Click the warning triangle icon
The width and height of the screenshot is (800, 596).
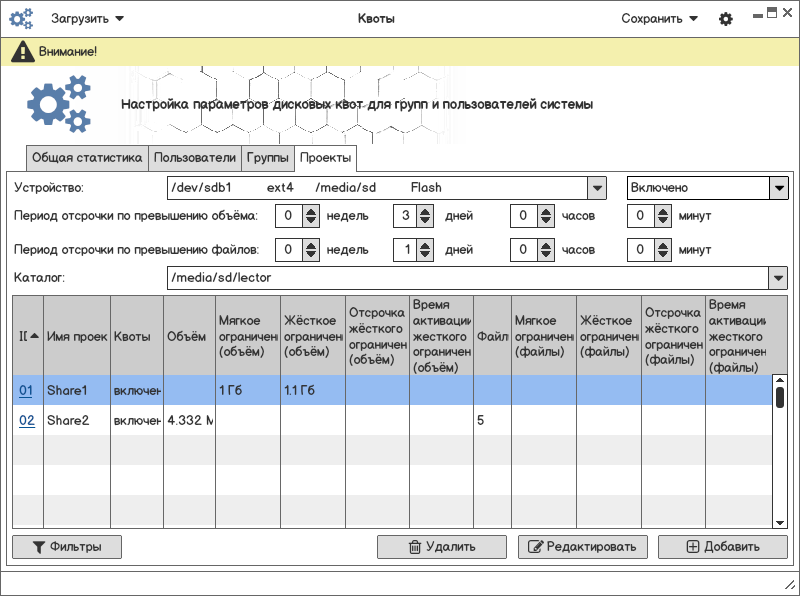pos(23,52)
